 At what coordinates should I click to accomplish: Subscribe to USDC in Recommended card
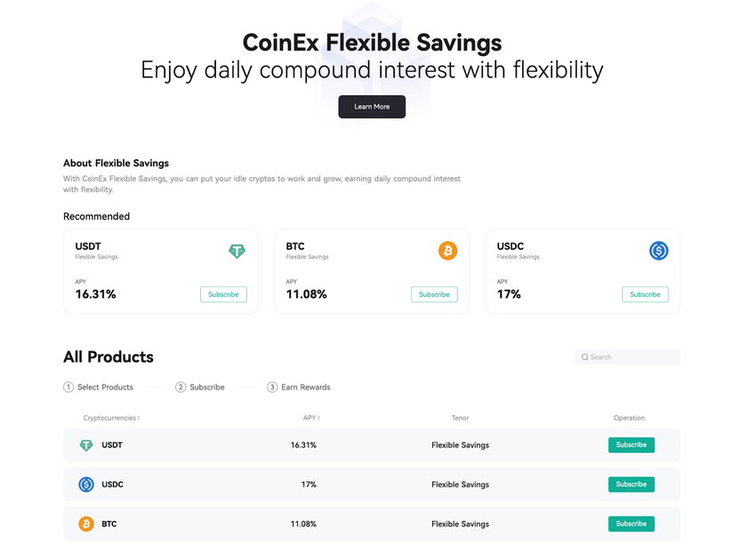[645, 294]
